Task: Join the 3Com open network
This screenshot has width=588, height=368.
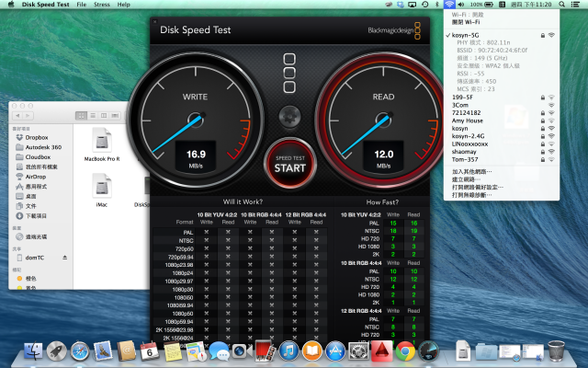Action: tap(502, 105)
